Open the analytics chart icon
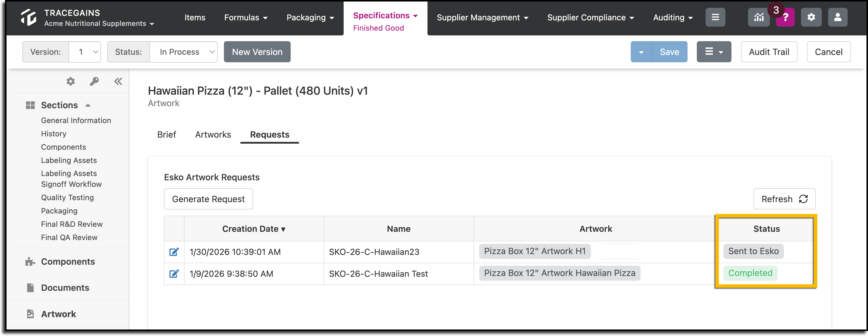Viewport: 868px width, 336px height. (x=759, y=17)
